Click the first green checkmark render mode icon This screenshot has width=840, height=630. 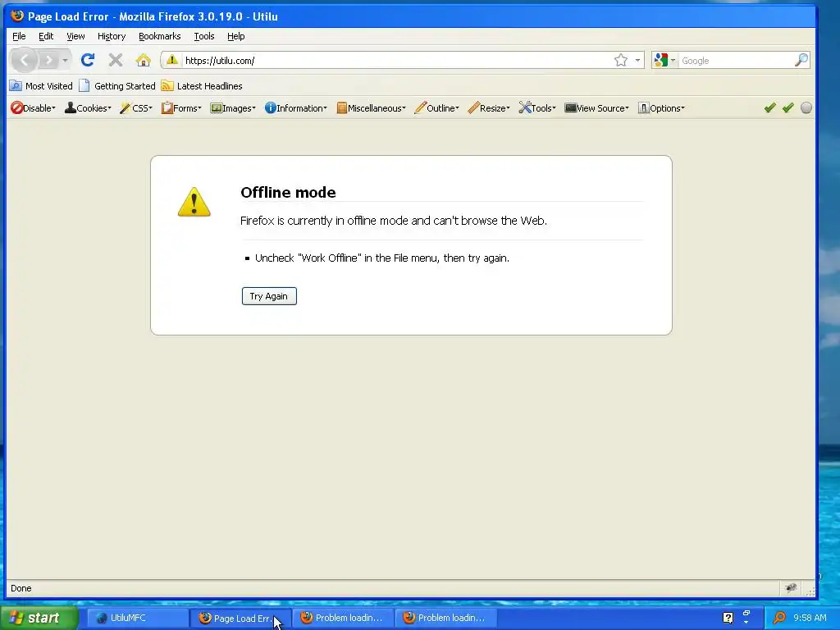pos(769,107)
